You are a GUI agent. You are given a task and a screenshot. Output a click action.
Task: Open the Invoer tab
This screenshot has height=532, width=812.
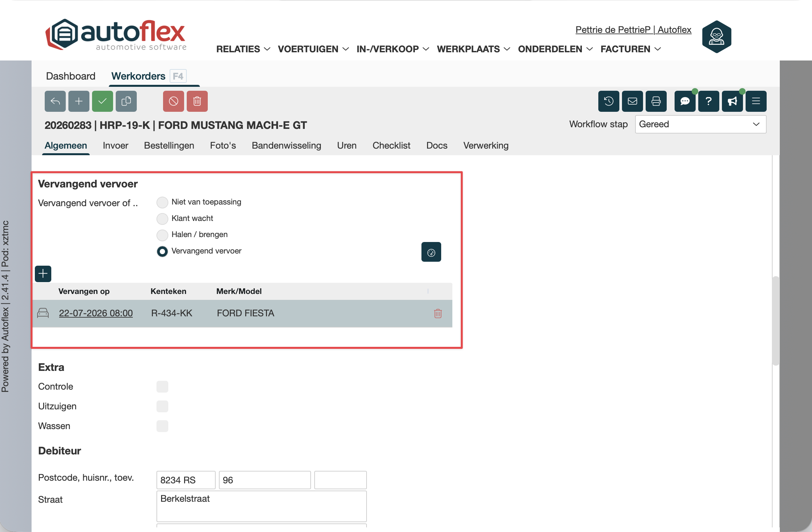point(116,146)
